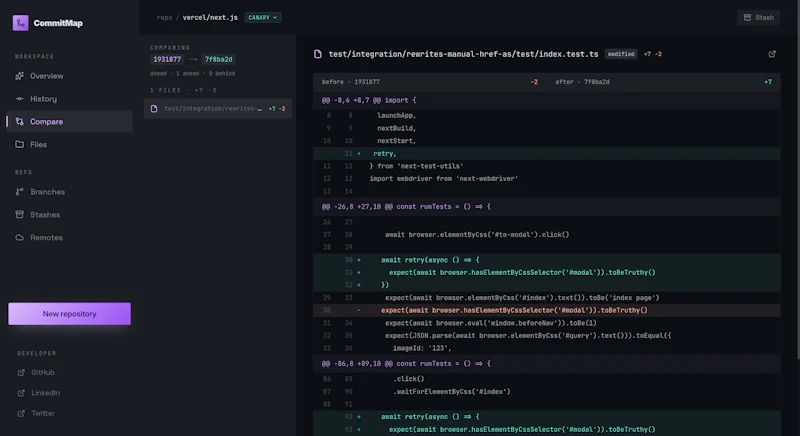Click the New repository button
The image size is (800, 436).
click(69, 314)
